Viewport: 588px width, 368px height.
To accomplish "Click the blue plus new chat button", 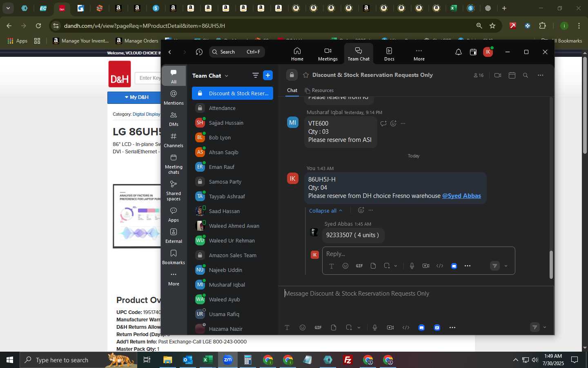I will click(x=268, y=75).
